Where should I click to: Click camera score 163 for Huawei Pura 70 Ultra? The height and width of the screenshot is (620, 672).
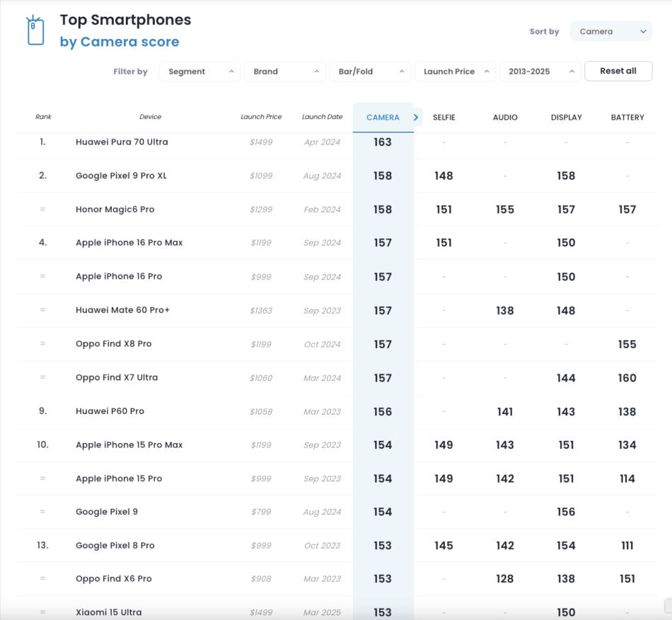pyautogui.click(x=383, y=142)
